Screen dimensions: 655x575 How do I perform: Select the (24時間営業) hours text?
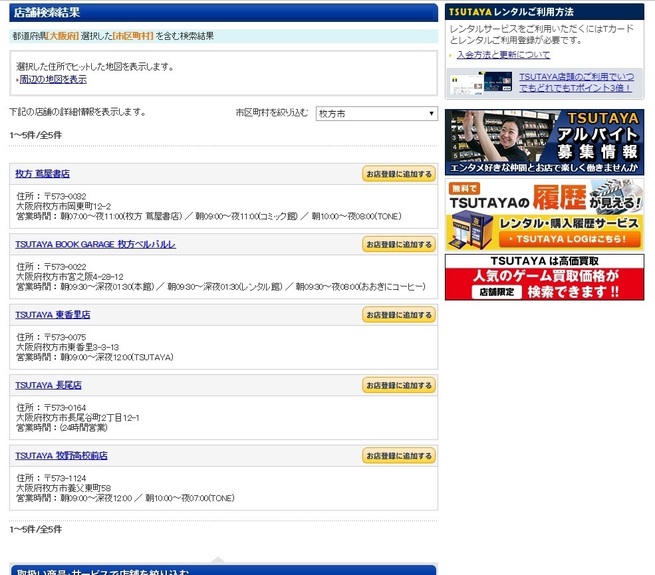84,427
